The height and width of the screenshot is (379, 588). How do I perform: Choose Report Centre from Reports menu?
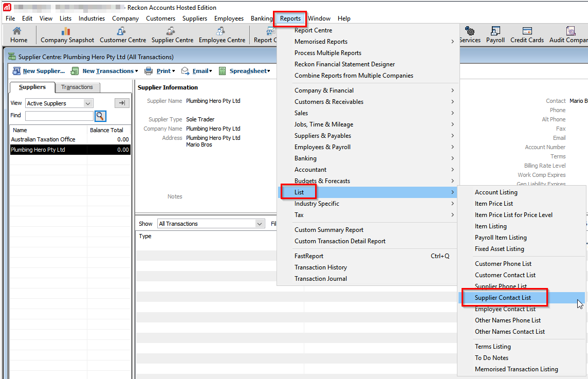[368, 30]
